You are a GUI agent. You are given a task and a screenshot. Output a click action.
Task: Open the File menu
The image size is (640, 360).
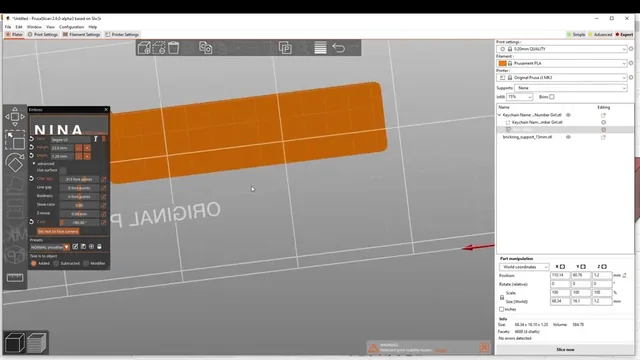click(8, 27)
